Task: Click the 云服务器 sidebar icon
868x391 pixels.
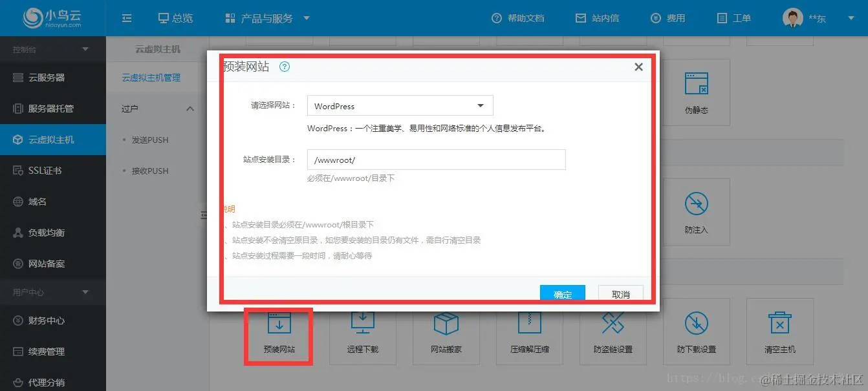Action: tap(18, 78)
